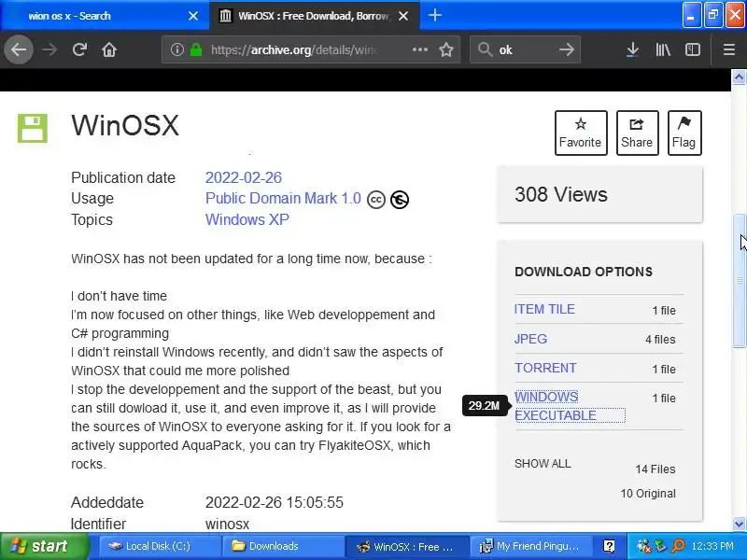Screen dimensions: 747x560
Task: Click the network tray icon with red x
Action: click(643, 546)
